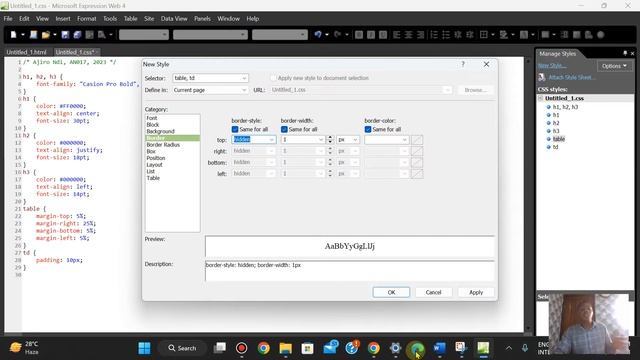Select the table style in CSS styles
The image size is (640, 360).
click(558, 139)
